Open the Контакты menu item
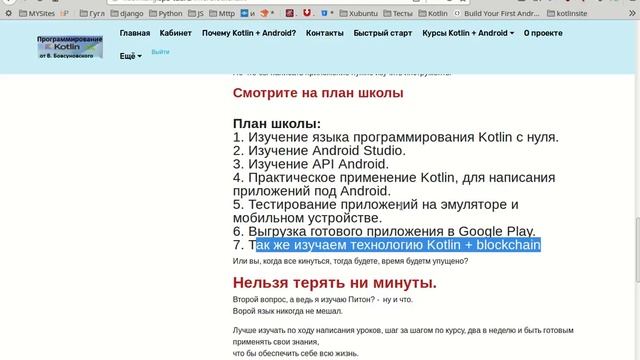Viewport: 640px width, 360px height. click(x=325, y=33)
